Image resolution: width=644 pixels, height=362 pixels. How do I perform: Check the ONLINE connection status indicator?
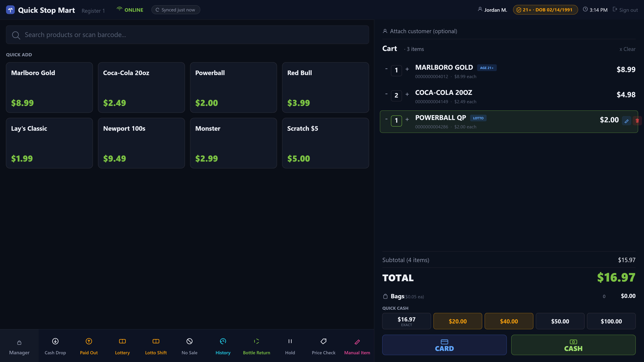coord(130,10)
